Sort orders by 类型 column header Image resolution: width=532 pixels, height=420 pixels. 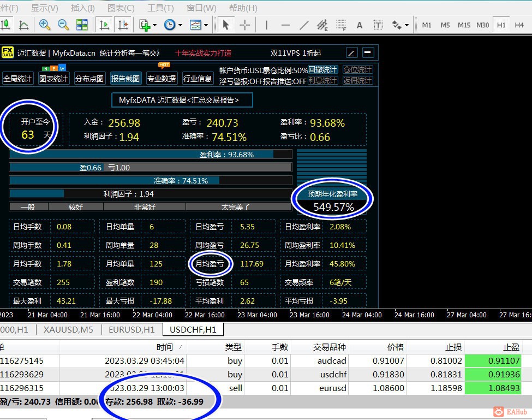coord(234,347)
